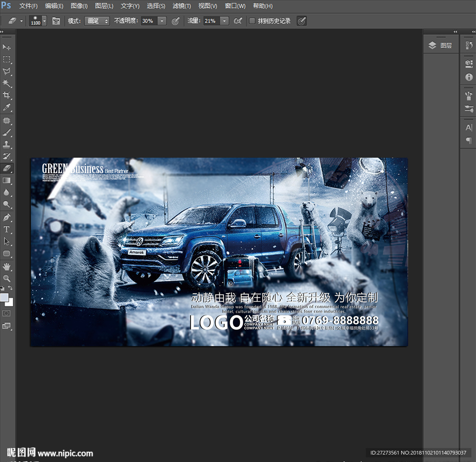Toggle Quick Mask mode in toolbar
Image resolution: width=476 pixels, height=462 pixels.
point(7,314)
